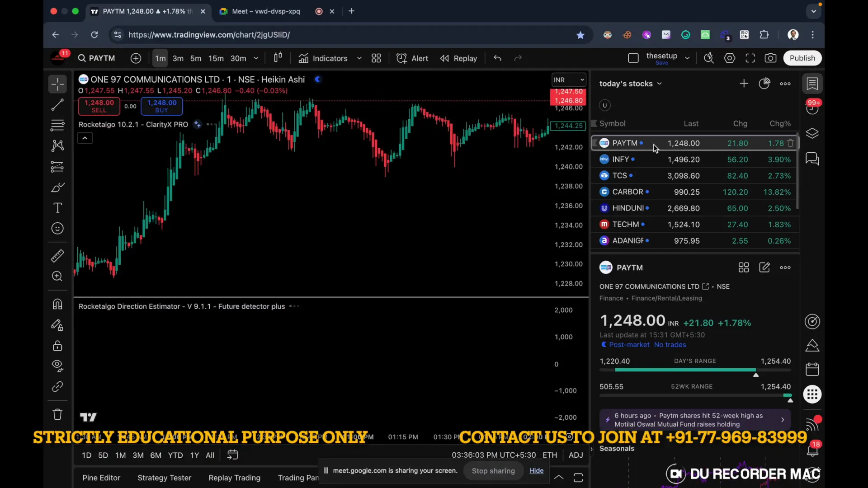868x488 pixels.
Task: Lock all drawing tools
Action: [x=57, y=346]
